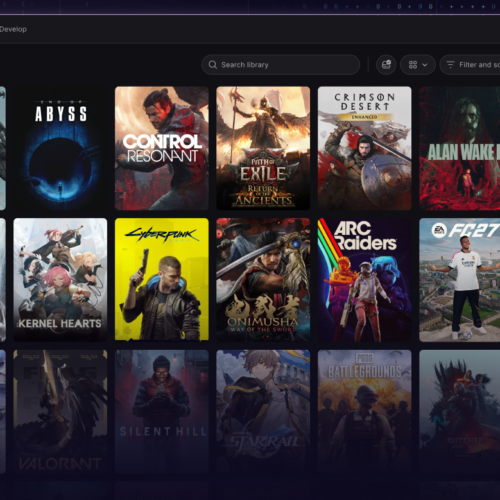Open the Control Resonant game cover
The width and height of the screenshot is (500, 500).
[162, 148]
